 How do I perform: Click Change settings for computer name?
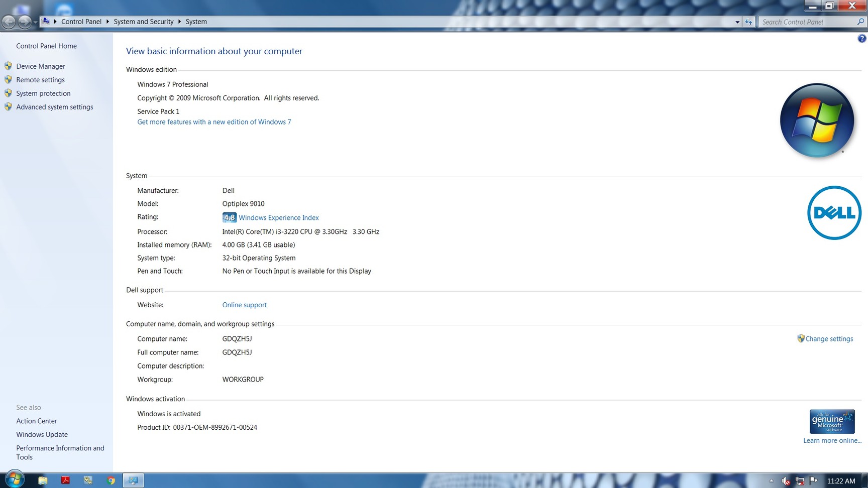coord(829,339)
